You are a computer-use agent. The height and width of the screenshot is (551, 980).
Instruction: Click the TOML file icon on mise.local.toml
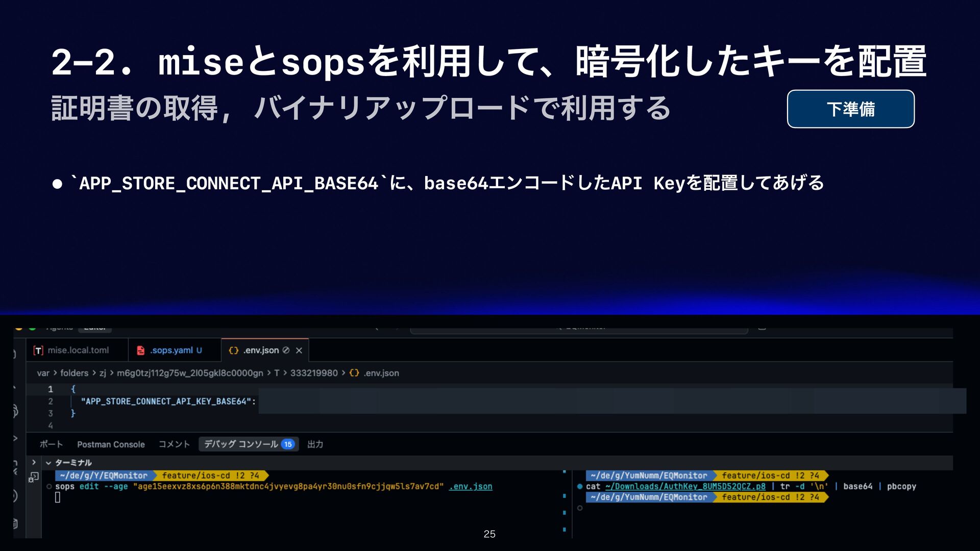tap(38, 350)
